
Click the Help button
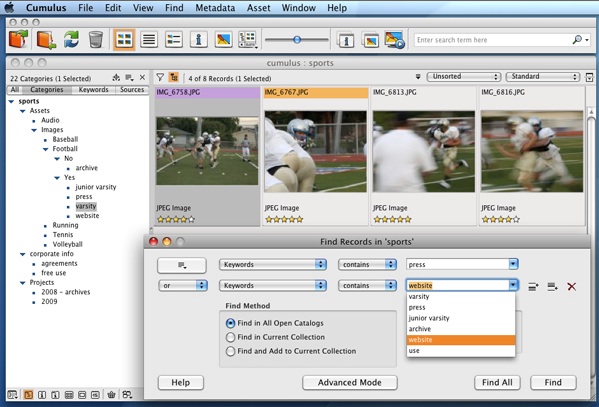(x=180, y=383)
